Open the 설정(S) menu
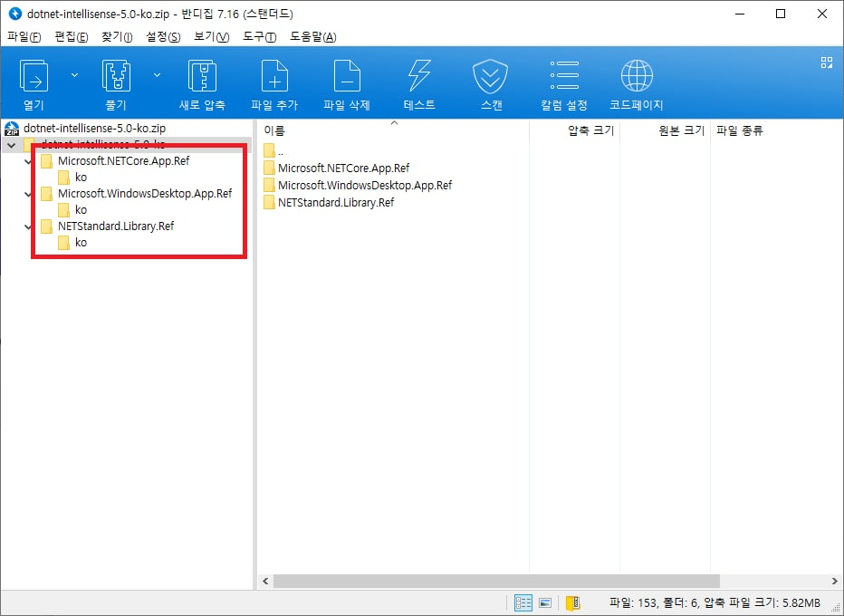This screenshot has height=616, width=844. (163, 36)
